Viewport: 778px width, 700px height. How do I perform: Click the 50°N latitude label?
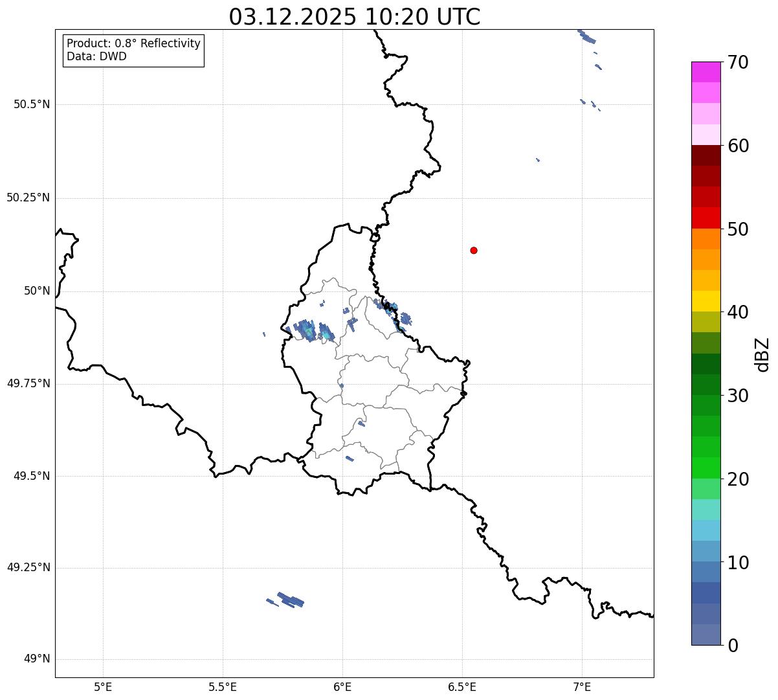click(37, 291)
